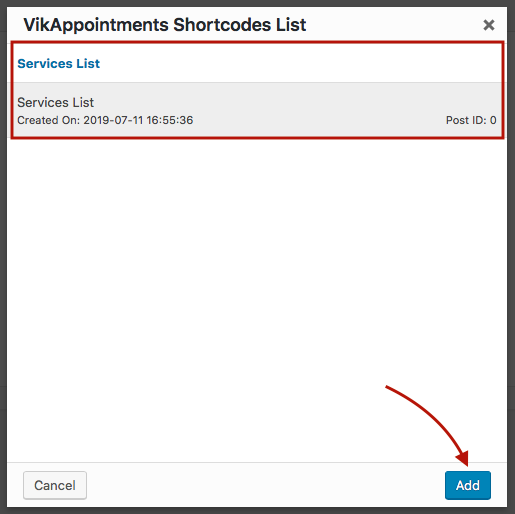The image size is (515, 514).
Task: Click the cross icon beside the dialog title
Action: click(x=489, y=25)
